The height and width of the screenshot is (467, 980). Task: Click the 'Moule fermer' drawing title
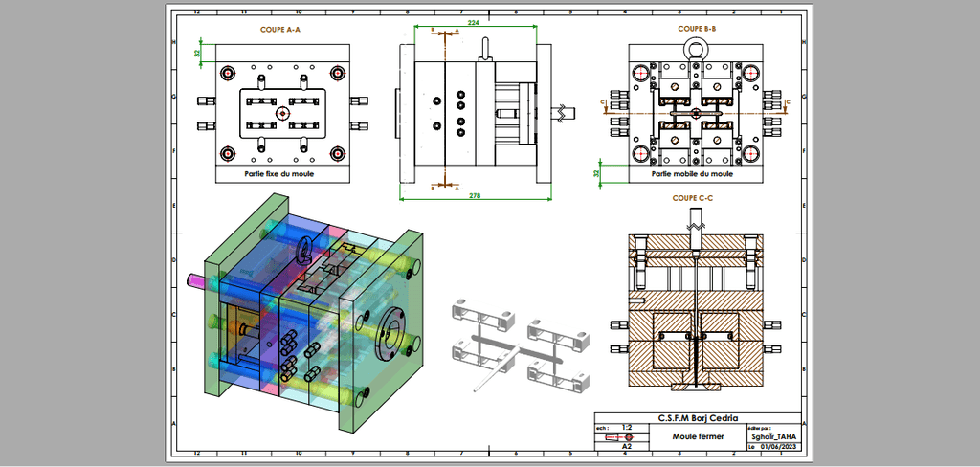pyautogui.click(x=698, y=436)
